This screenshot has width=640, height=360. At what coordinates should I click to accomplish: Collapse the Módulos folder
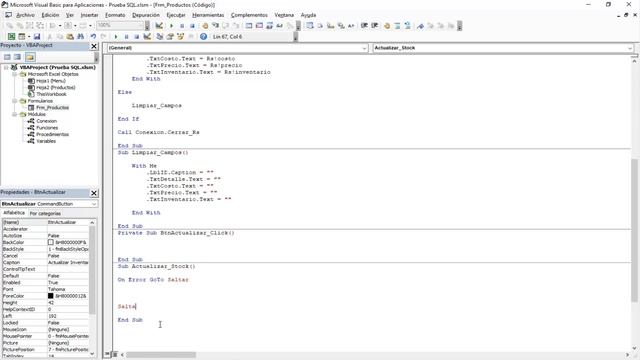pyautogui.click(x=14, y=114)
